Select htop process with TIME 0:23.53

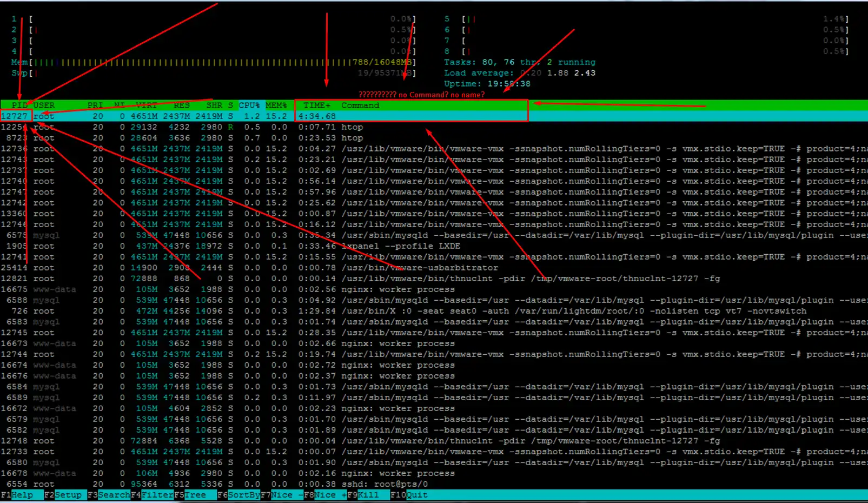tap(434, 138)
